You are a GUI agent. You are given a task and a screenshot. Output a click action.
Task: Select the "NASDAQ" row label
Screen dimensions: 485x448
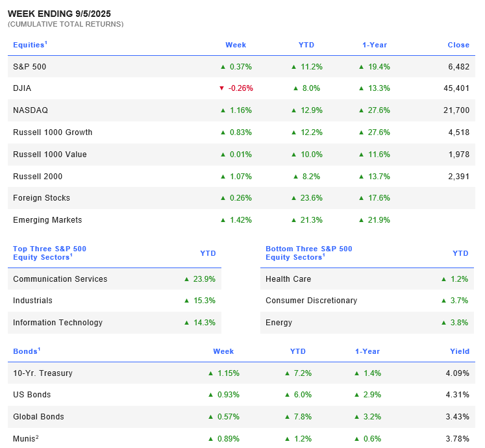point(31,110)
